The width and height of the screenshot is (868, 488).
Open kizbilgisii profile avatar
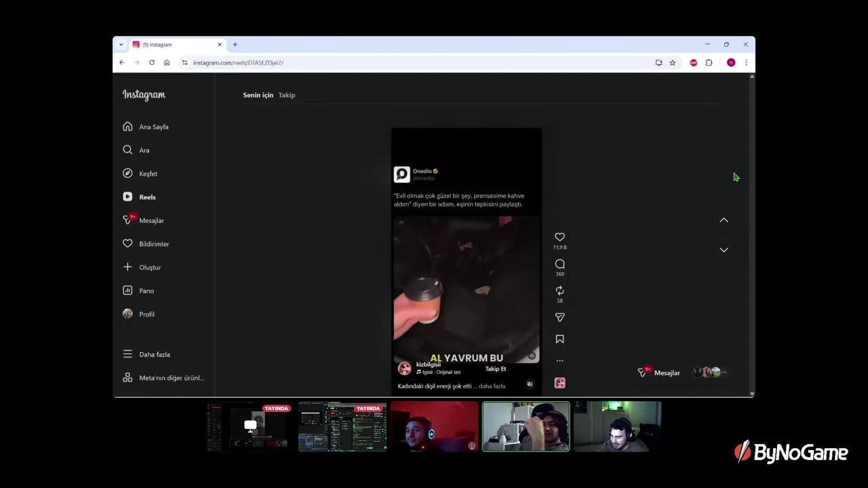(x=404, y=368)
